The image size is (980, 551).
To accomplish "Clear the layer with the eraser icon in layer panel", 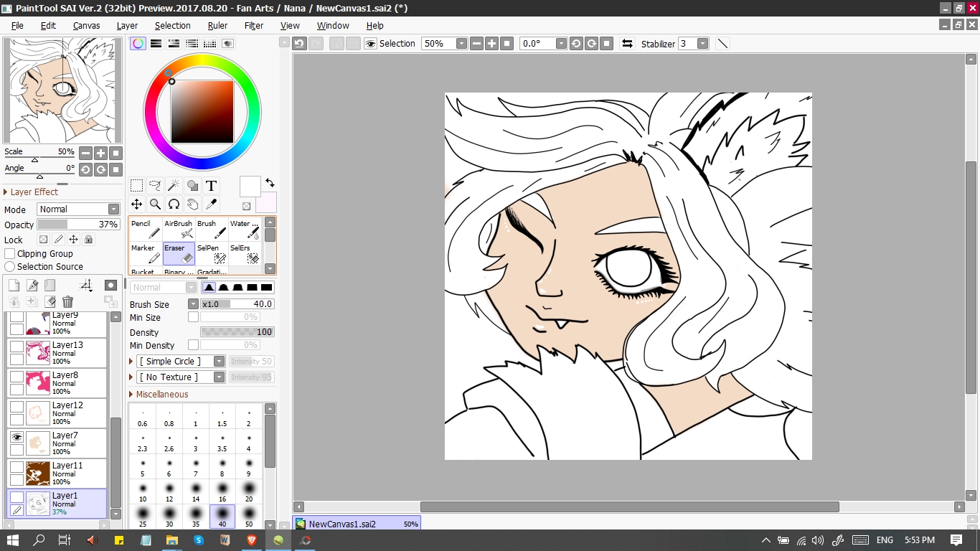I will 50,302.
